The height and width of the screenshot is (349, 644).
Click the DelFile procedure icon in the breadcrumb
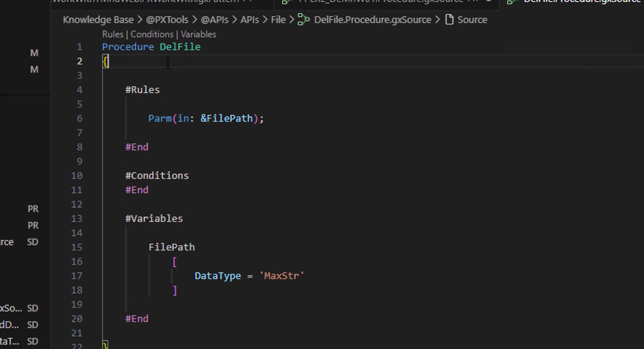[304, 19]
